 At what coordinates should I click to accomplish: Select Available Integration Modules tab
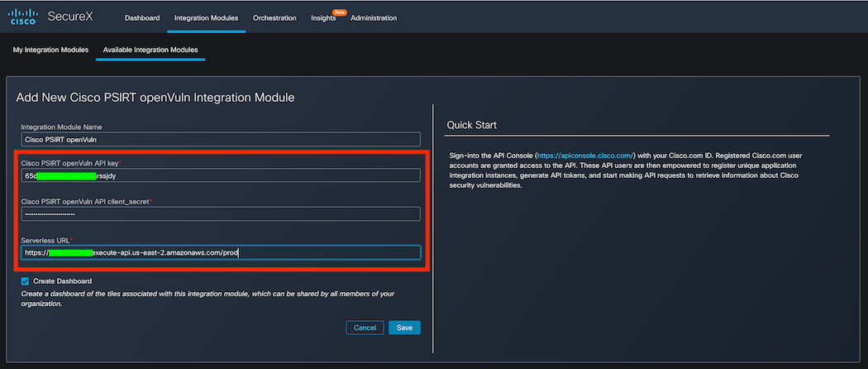pos(150,50)
